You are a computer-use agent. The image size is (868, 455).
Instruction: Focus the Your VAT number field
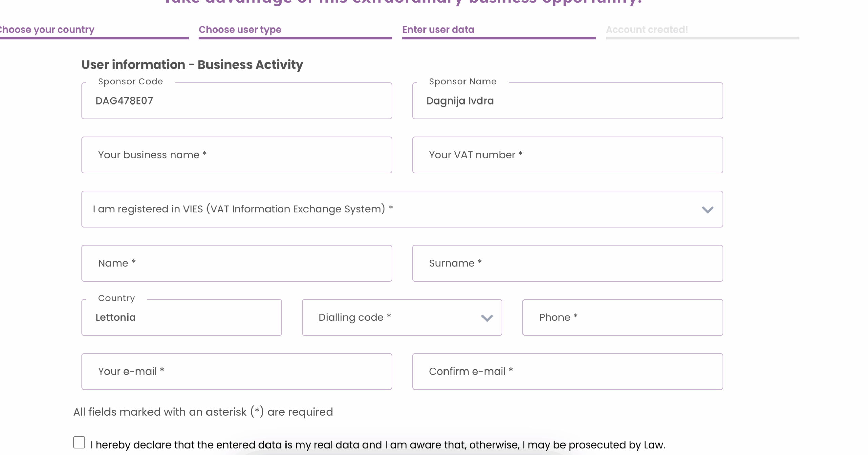point(567,155)
